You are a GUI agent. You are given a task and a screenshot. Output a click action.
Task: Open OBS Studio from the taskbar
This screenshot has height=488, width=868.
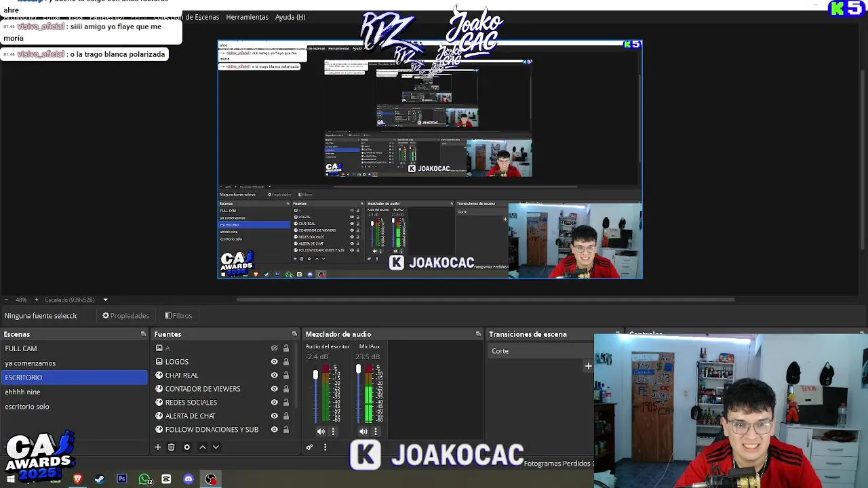coord(211,479)
